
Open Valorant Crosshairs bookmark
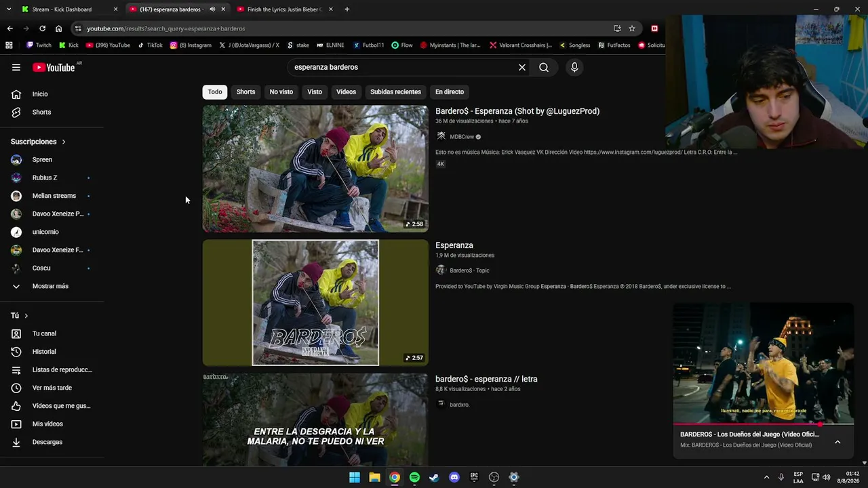[x=521, y=45]
